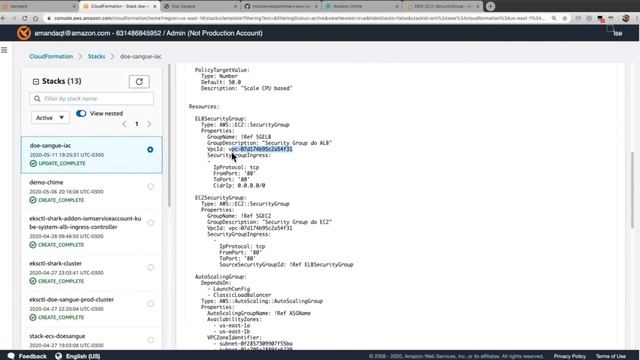Screen dimensions: 640x360
Task: Select eksctl-shark-addon-iamserviceaccount stack radio button
Action: [151, 223]
